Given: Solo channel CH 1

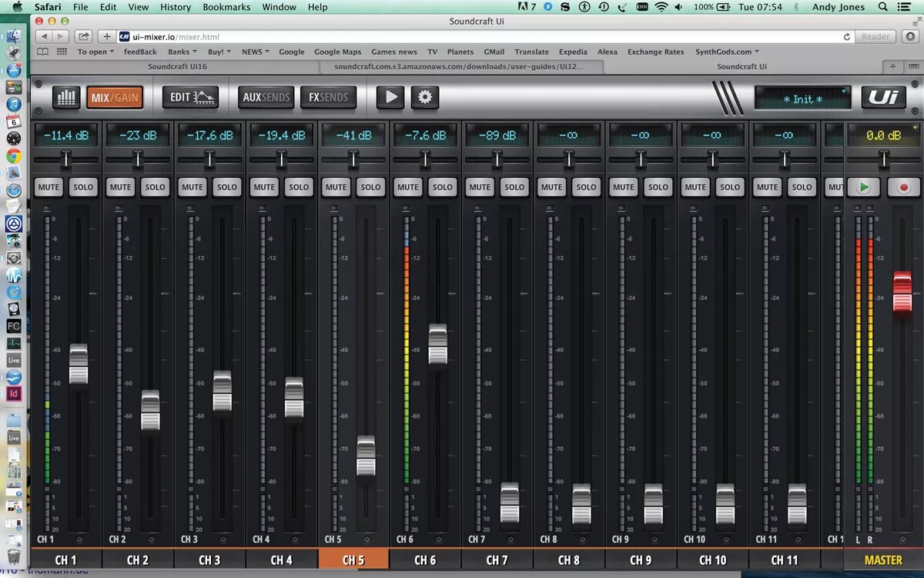Looking at the screenshot, I should (x=83, y=187).
